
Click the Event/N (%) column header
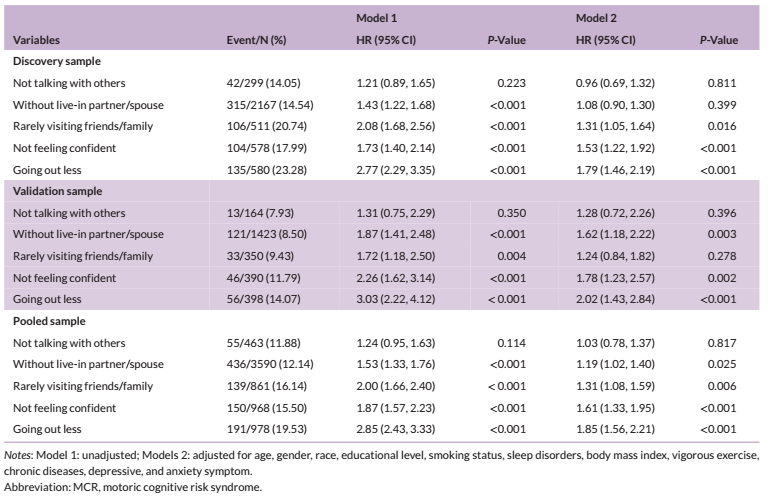258,41
